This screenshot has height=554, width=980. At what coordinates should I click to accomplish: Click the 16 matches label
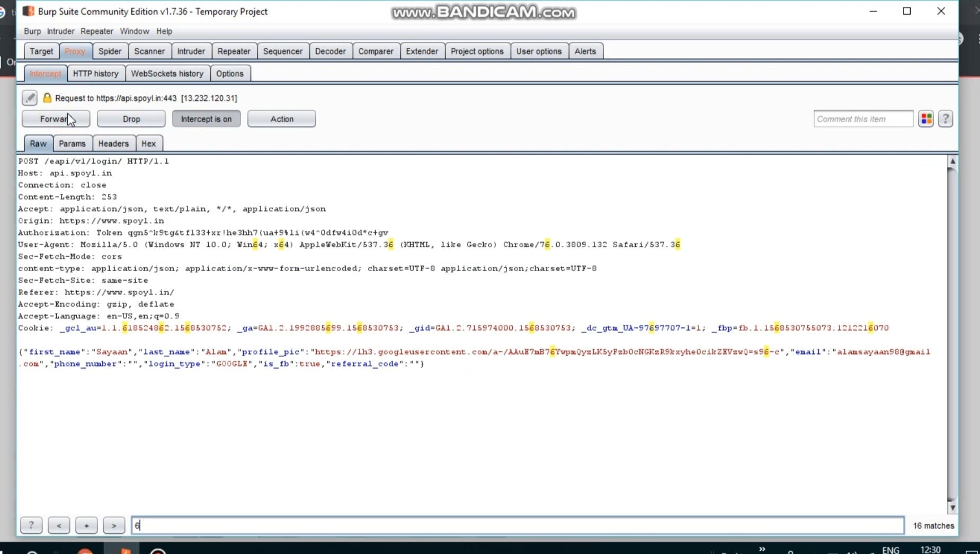(x=933, y=525)
